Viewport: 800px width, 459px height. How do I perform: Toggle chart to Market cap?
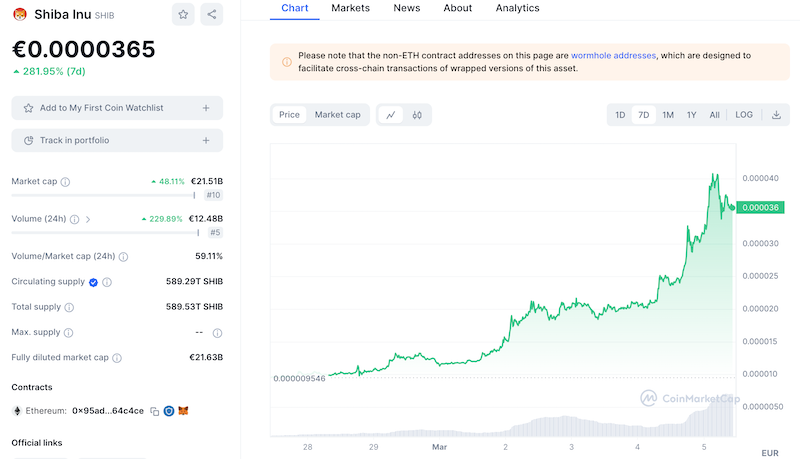coord(337,115)
